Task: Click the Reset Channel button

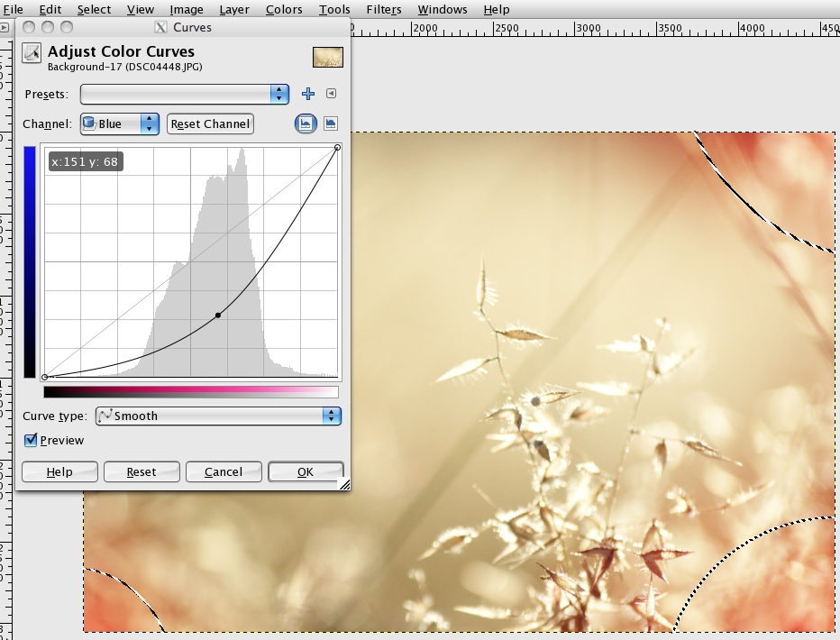Action: tap(210, 123)
